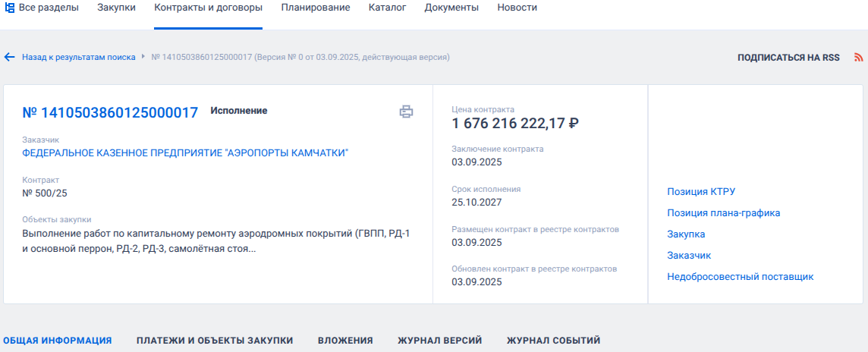Click the orange RSS feed icon
The width and height of the screenshot is (868, 352).
[x=859, y=58]
